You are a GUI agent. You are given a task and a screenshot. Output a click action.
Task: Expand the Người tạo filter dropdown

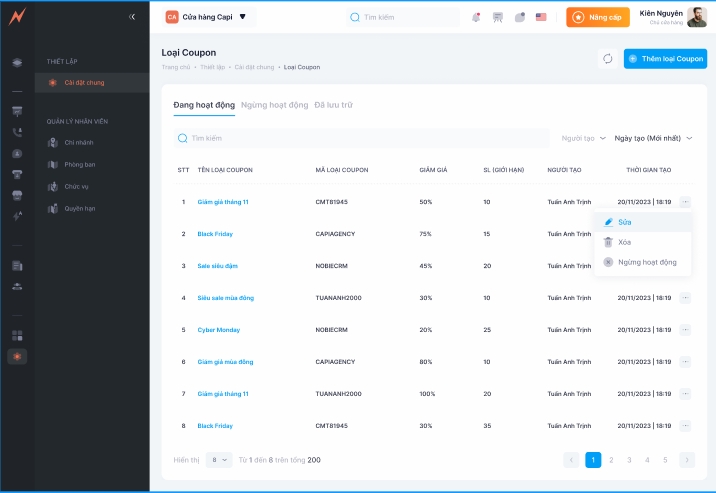[x=583, y=138]
